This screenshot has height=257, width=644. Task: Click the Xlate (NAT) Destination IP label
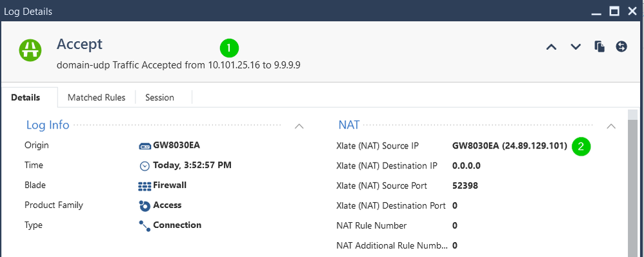(x=387, y=166)
